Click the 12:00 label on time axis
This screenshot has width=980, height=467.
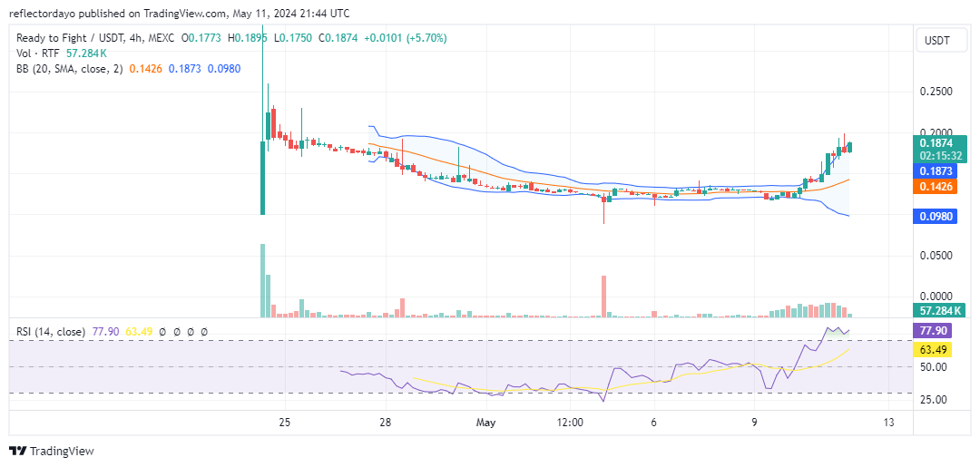pos(570,423)
